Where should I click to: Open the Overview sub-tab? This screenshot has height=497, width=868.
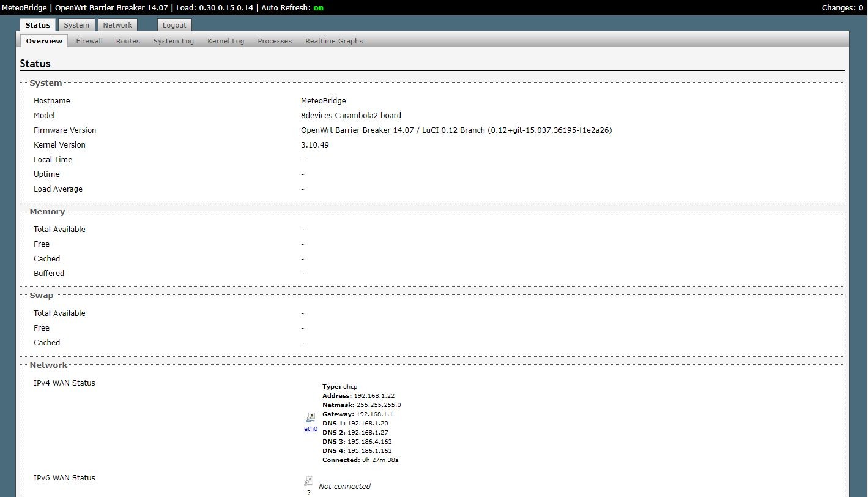[44, 41]
